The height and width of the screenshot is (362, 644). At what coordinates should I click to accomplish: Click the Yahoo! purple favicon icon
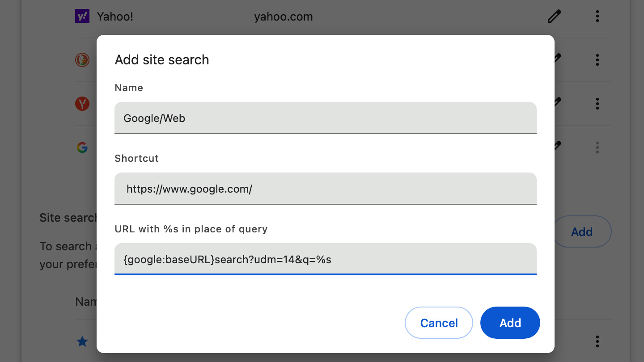[x=82, y=17]
